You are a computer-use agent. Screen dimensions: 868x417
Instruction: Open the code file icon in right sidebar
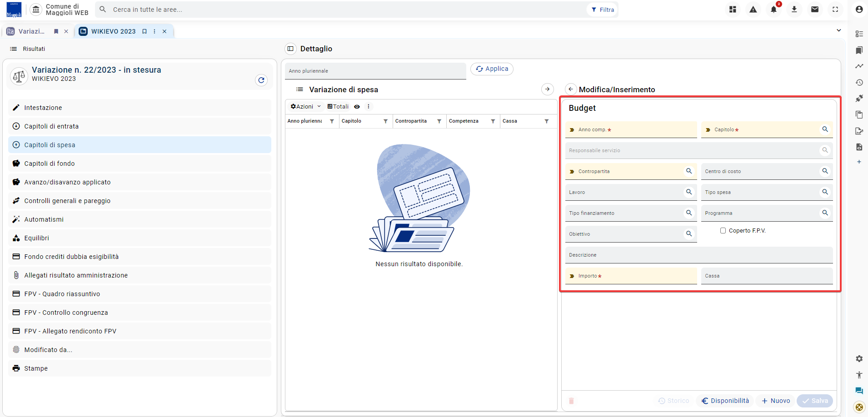click(x=859, y=147)
